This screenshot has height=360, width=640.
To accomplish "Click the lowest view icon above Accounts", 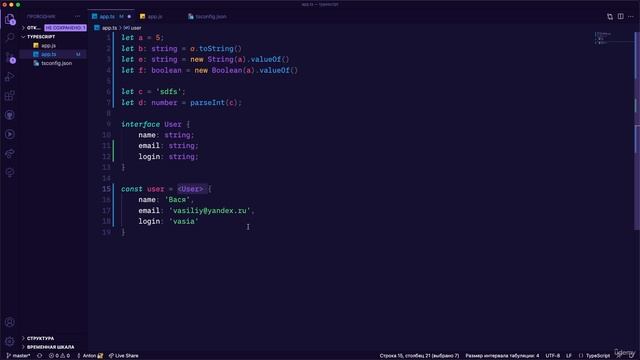I will tap(10, 173).
